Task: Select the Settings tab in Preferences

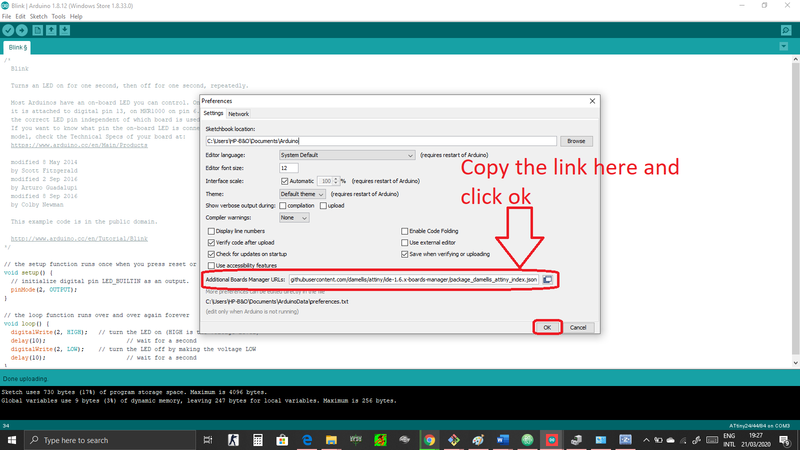Action: [213, 113]
